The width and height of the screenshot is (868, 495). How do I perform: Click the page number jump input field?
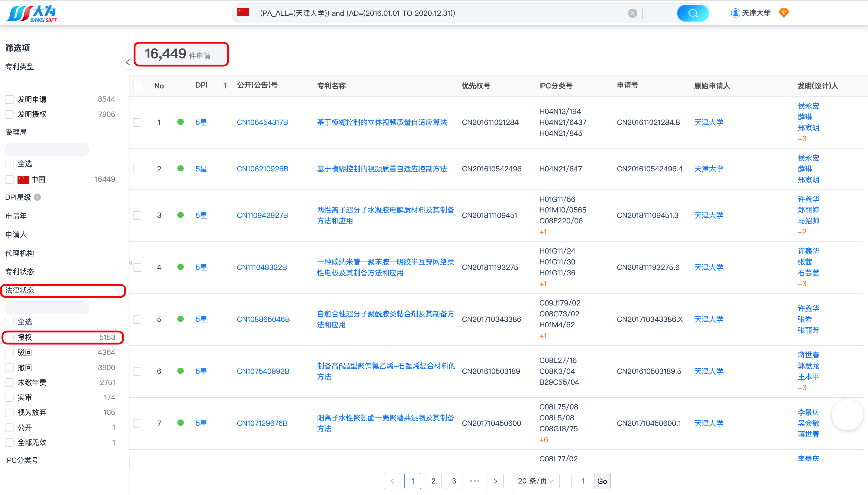[582, 481]
